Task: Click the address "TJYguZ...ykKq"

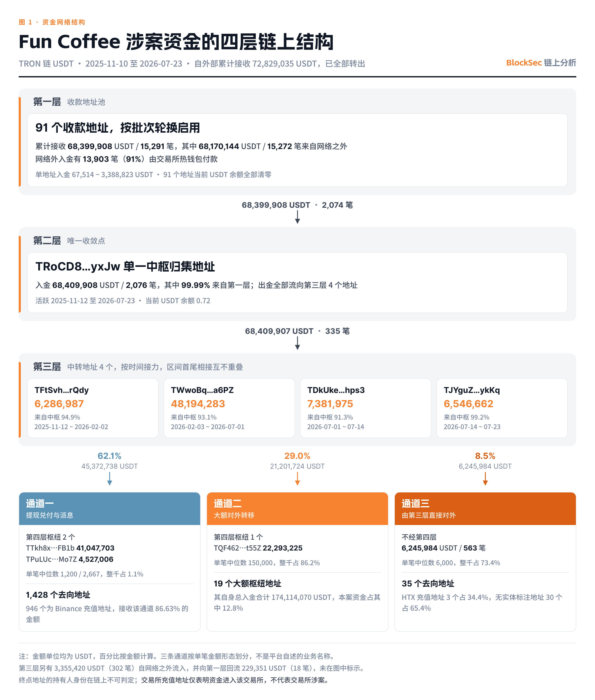Action: (x=472, y=390)
